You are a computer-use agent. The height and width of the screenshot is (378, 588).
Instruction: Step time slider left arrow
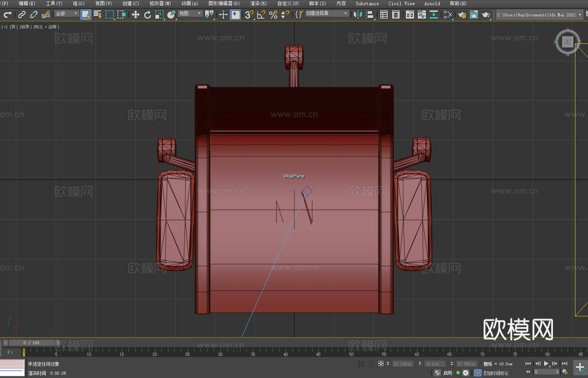(x=5, y=343)
